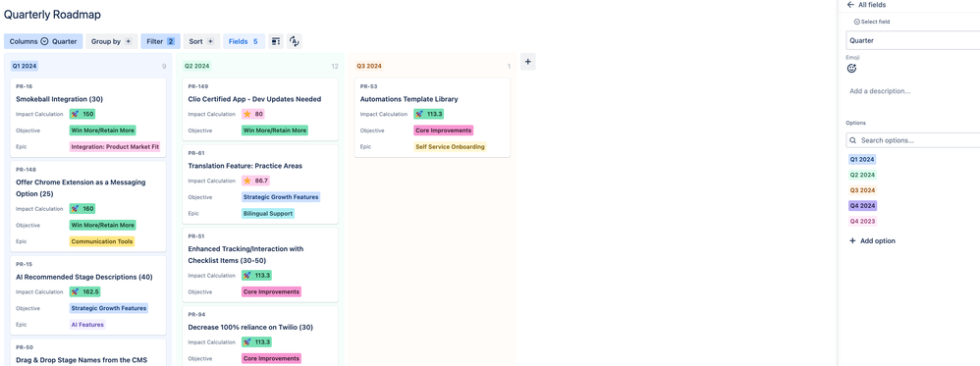Click the Search options input

click(x=912, y=140)
